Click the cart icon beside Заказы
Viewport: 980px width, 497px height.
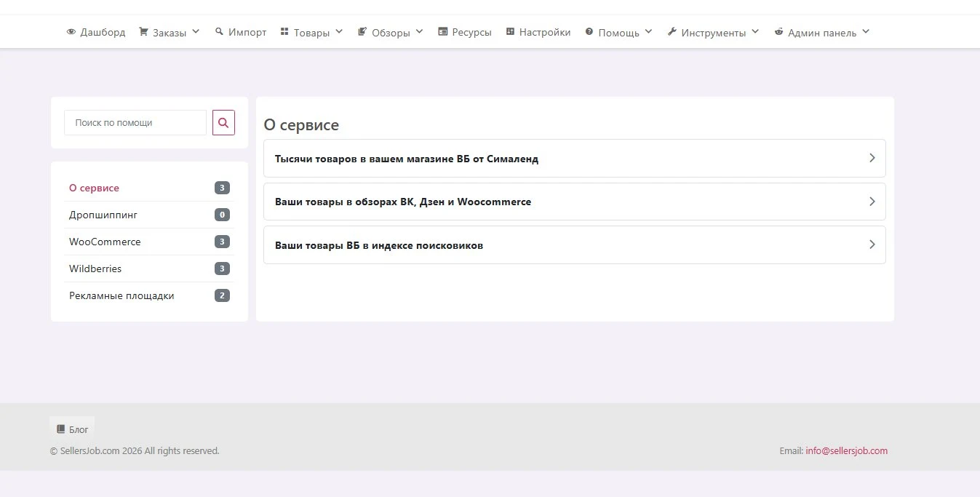[x=143, y=32]
